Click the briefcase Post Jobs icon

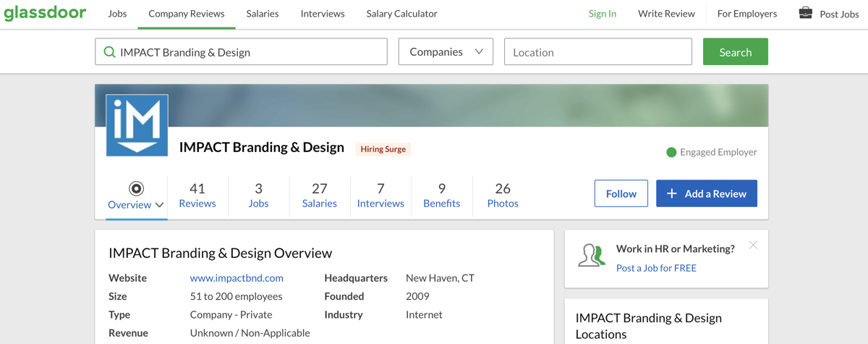(x=805, y=13)
